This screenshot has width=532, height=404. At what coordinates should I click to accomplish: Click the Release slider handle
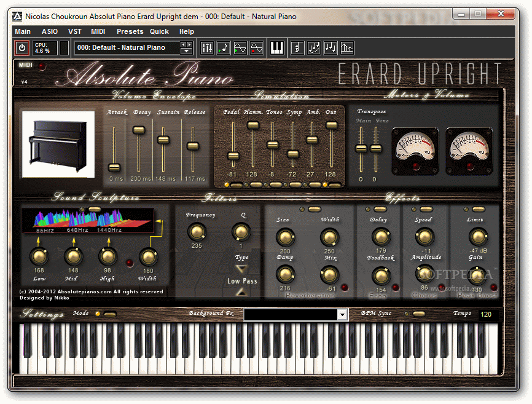pos(193,146)
